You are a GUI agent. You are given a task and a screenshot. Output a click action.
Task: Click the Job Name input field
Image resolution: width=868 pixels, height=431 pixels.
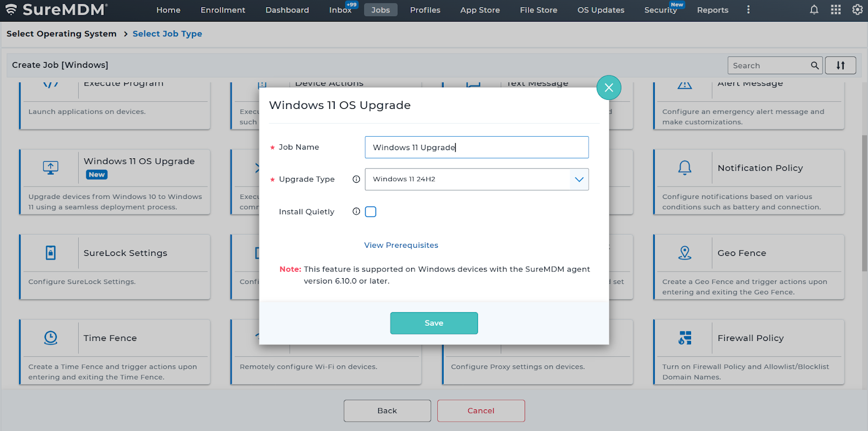click(x=476, y=147)
